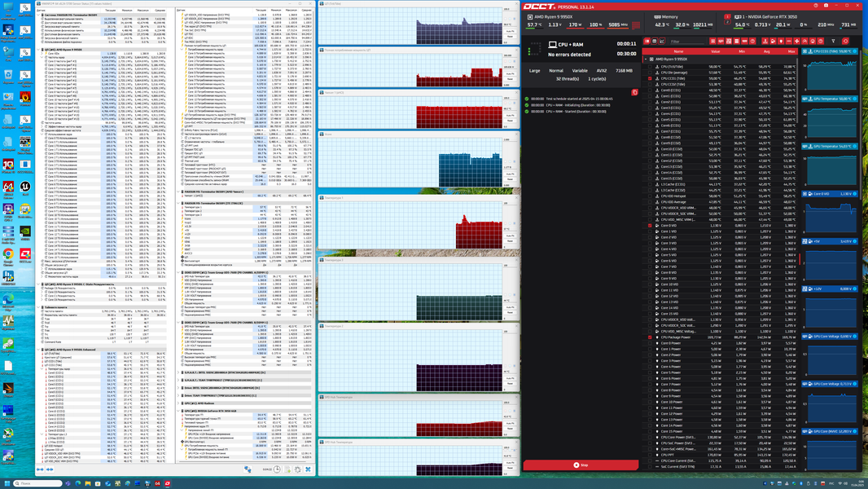Click the 'No errors detected' status text

[569, 55]
